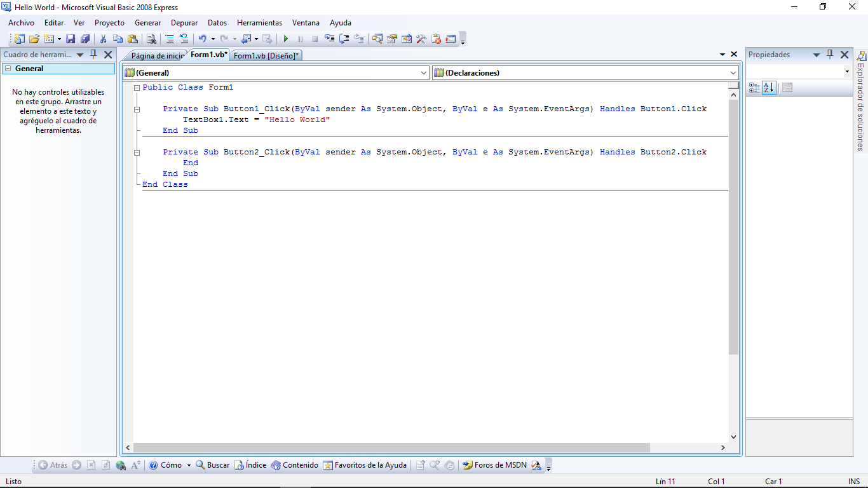Open the Herramientas menu

point(259,23)
